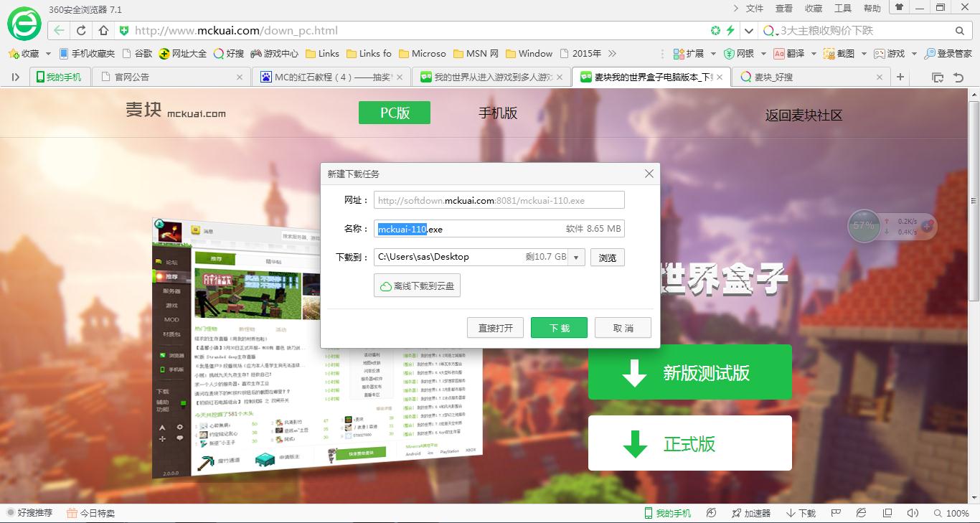Click the 网址 download URL field

499,200
